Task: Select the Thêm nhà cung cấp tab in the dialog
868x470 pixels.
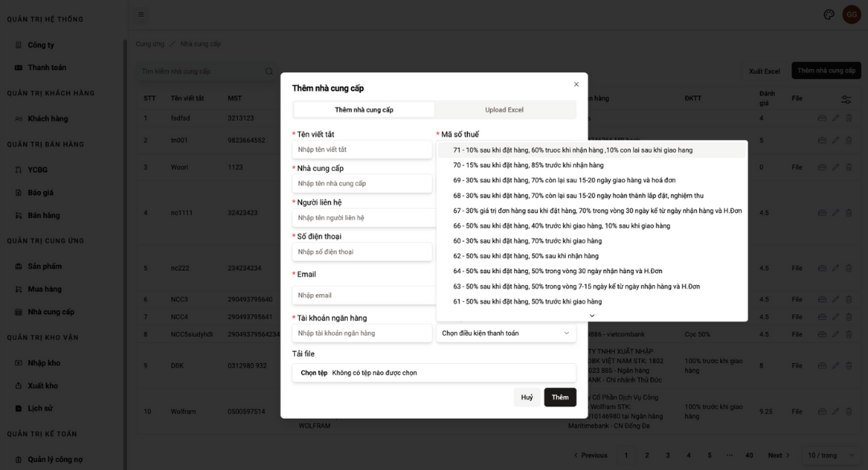Action: pyautogui.click(x=364, y=110)
